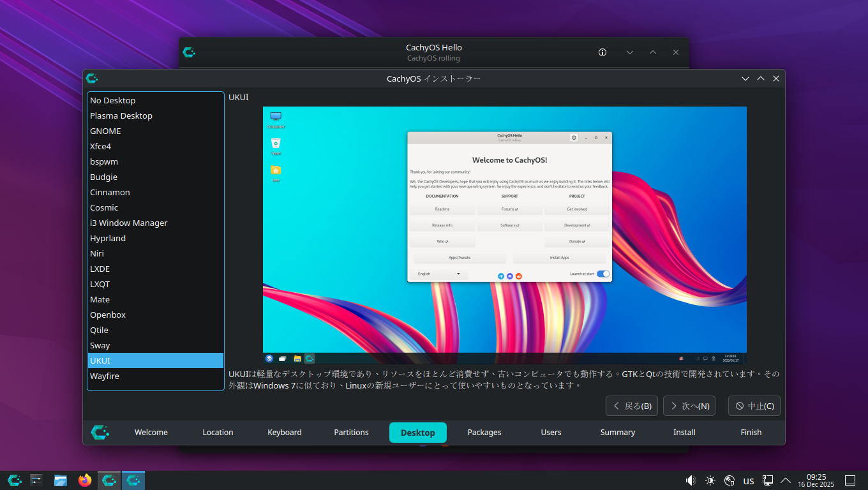
Task: Select "LXQT" in the desktop list
Action: [x=156, y=284]
